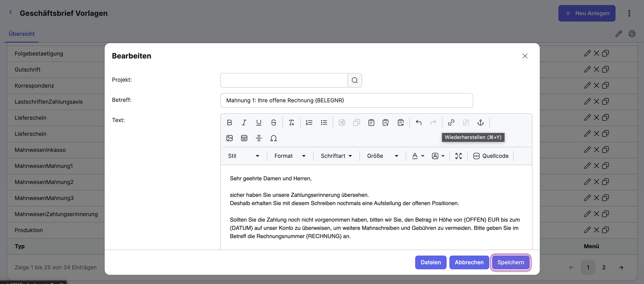Undo the last edit
Viewport: 644px width, 284px height.
[x=418, y=123]
